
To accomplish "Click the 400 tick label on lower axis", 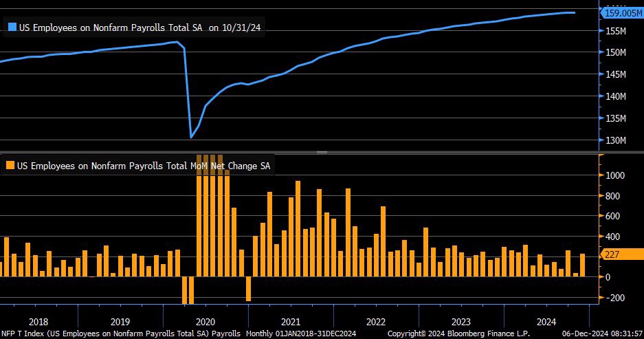I will 612,237.
